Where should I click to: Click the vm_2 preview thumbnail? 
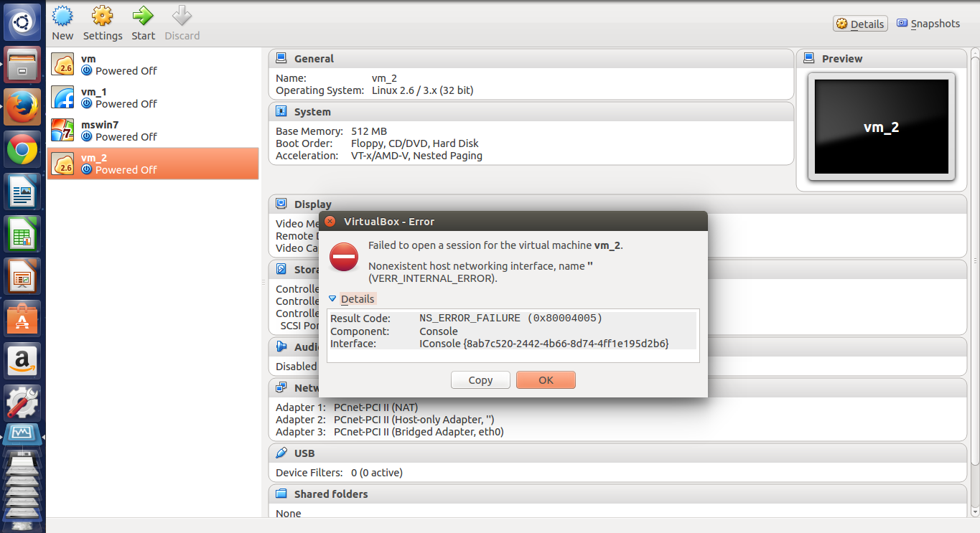(882, 127)
